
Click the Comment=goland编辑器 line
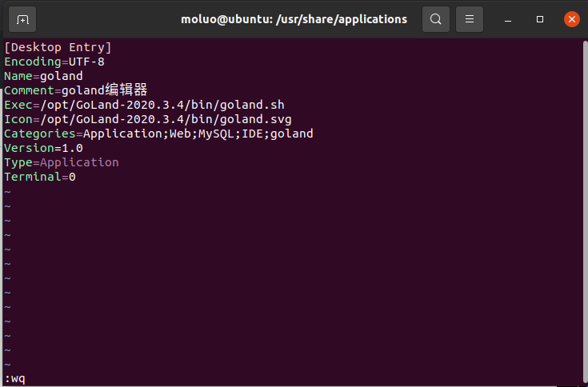click(x=76, y=90)
